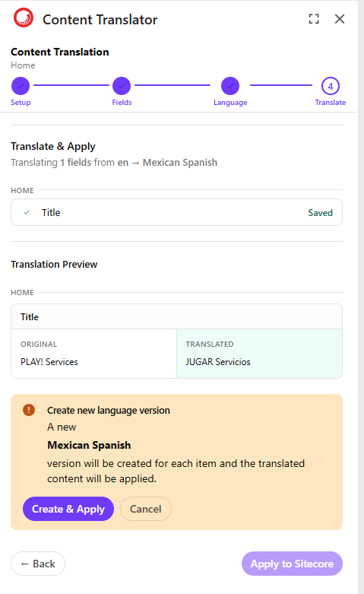Viewport: 364px width, 594px height.
Task: Go Back to previous step
Action: pyautogui.click(x=38, y=564)
